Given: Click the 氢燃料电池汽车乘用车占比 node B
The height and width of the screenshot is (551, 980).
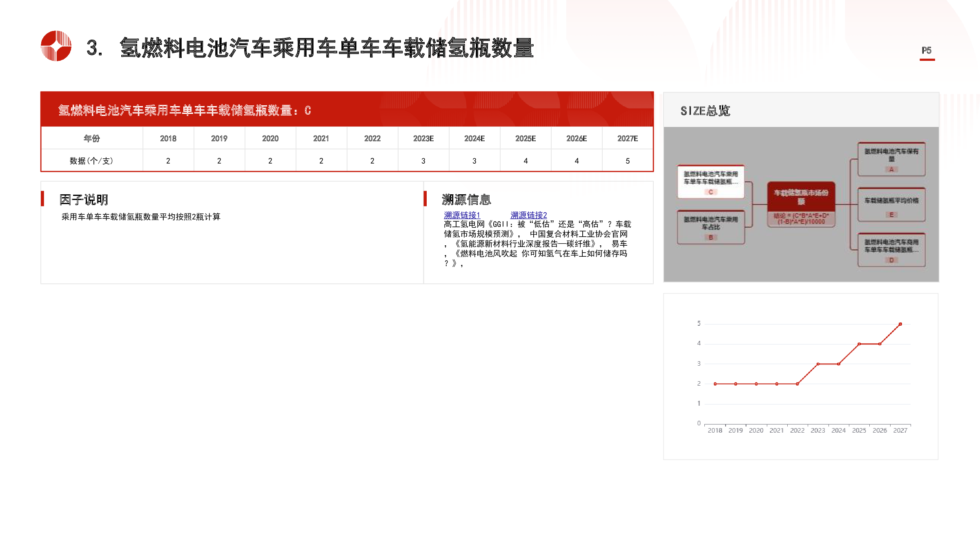Looking at the screenshot, I should click(710, 227).
